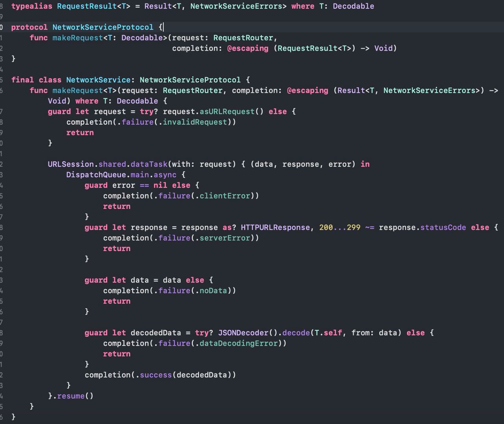This screenshot has width=504, height=424.
Task: Click NetworkServiceProtocol in the class conformance
Action: click(190, 80)
